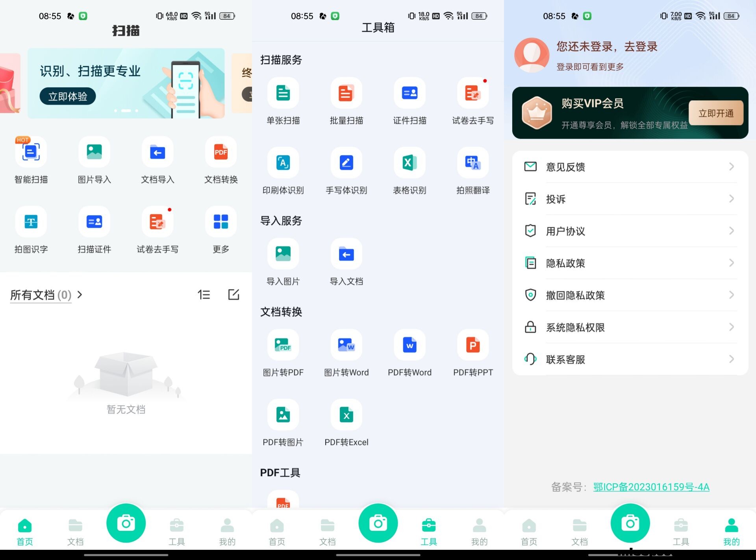756x560 pixels.
Task: Open 手写体识别 handwriting recognition
Action: click(346, 163)
